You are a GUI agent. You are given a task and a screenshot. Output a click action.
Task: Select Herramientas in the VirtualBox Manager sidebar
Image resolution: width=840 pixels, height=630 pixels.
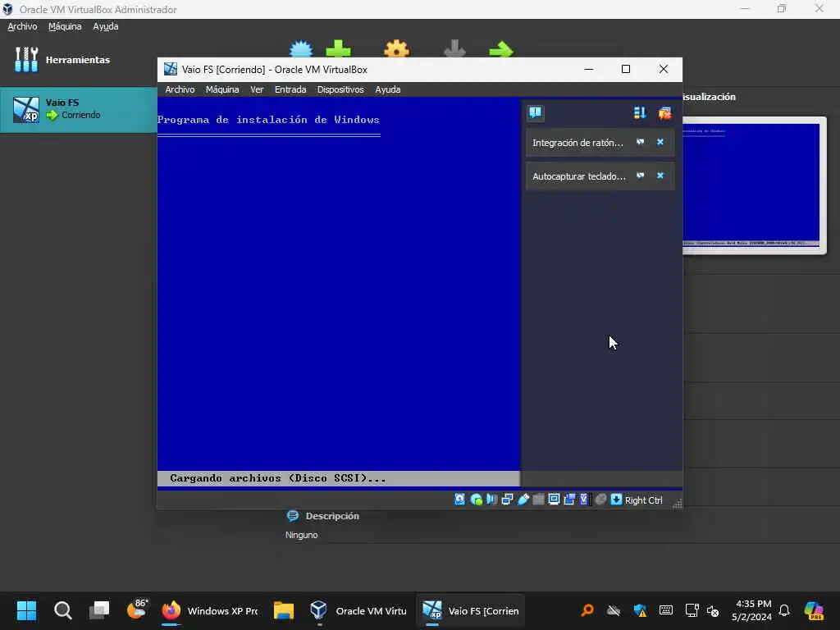point(78,59)
